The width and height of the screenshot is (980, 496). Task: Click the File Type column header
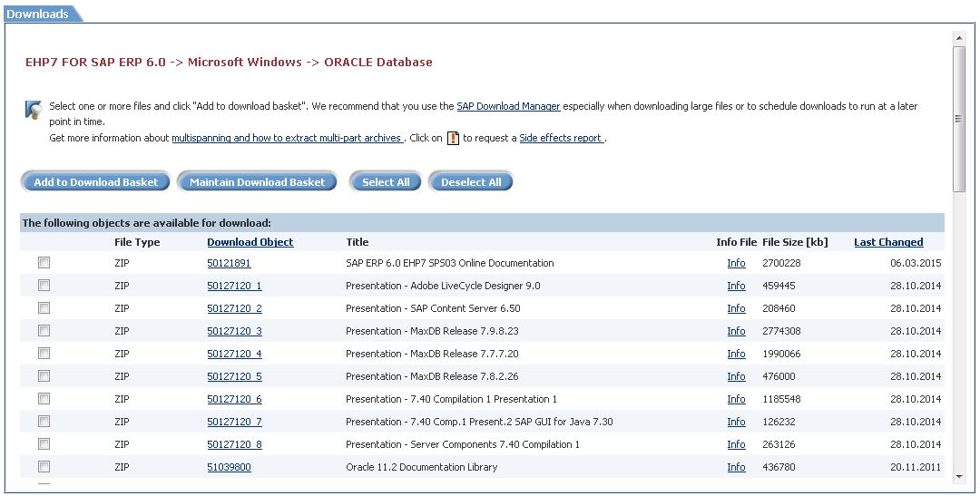click(x=137, y=242)
